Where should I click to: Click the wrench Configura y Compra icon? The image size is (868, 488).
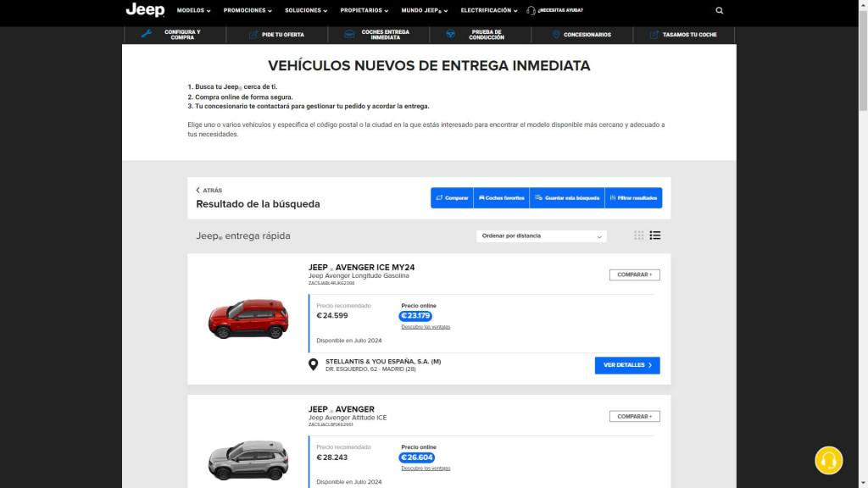tap(146, 34)
